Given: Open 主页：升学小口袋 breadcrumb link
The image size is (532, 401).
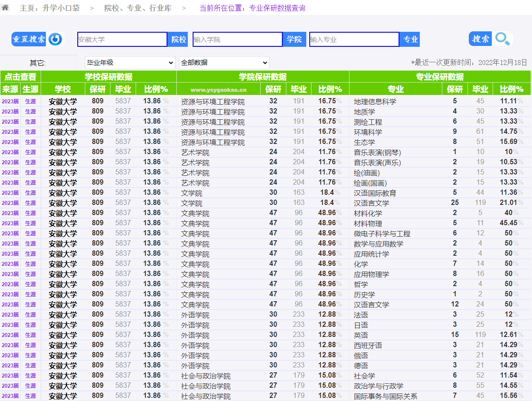Looking at the screenshot, I should pyautogui.click(x=49, y=8).
